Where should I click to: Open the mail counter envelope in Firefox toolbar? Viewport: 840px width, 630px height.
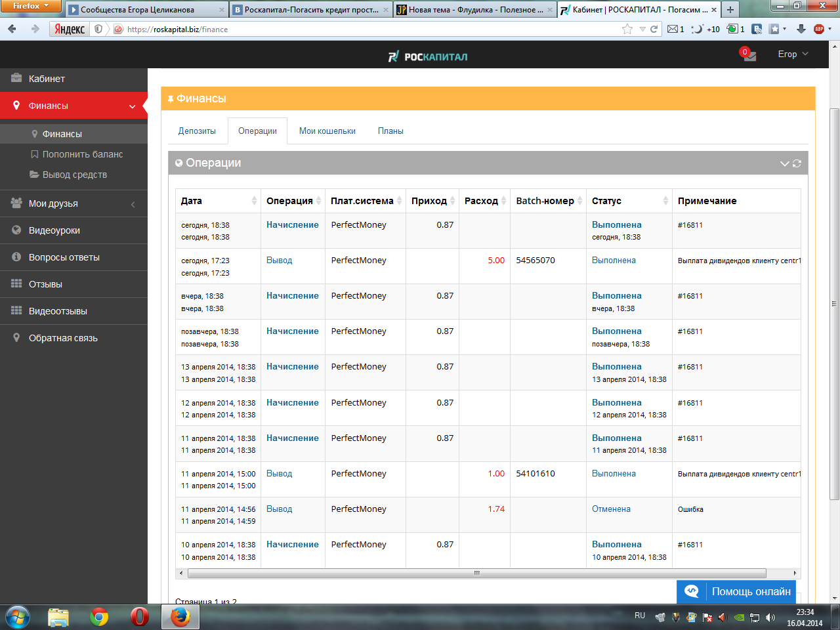pyautogui.click(x=675, y=29)
